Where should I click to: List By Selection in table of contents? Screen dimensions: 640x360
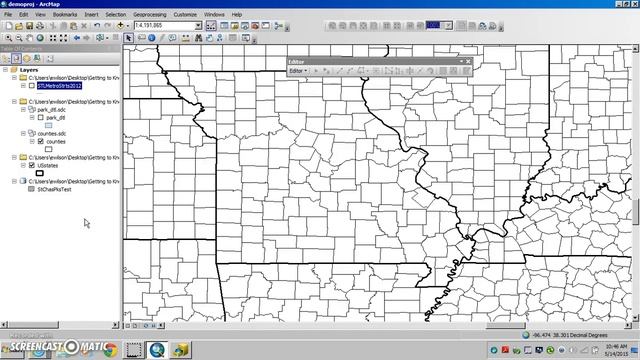37,59
